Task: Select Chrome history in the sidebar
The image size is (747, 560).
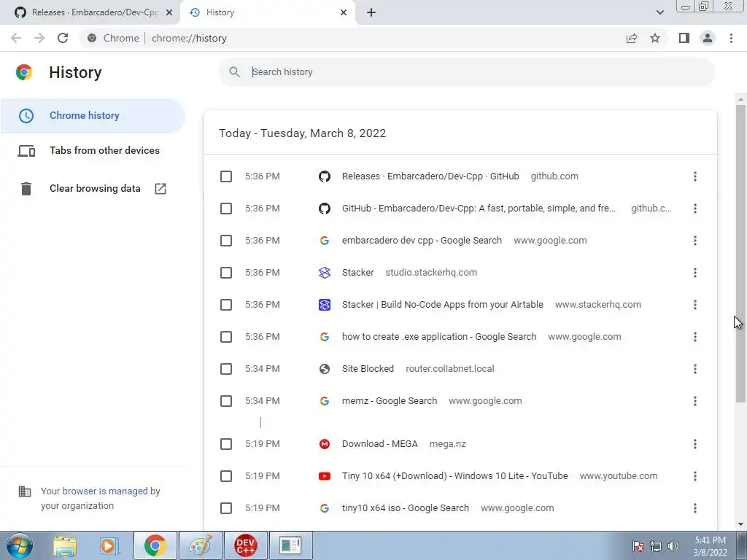Action: (x=93, y=116)
